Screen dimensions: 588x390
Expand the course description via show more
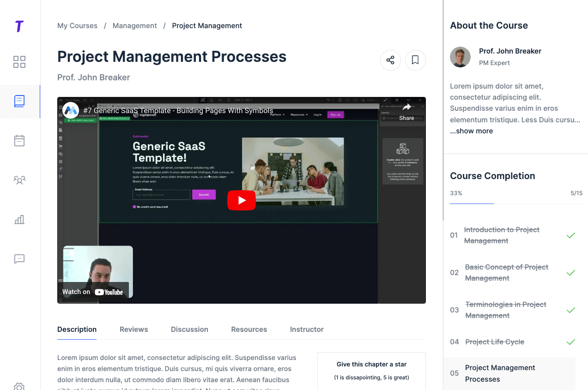[471, 131]
